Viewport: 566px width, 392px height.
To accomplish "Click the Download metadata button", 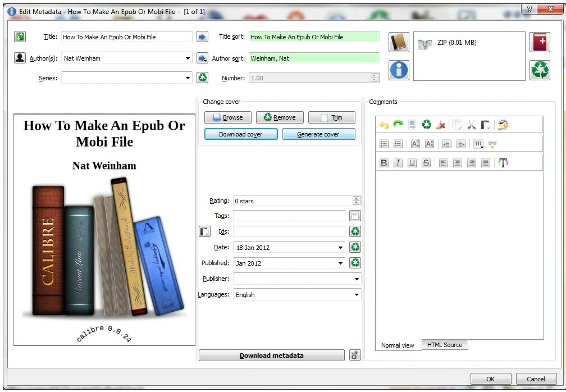I will (271, 355).
